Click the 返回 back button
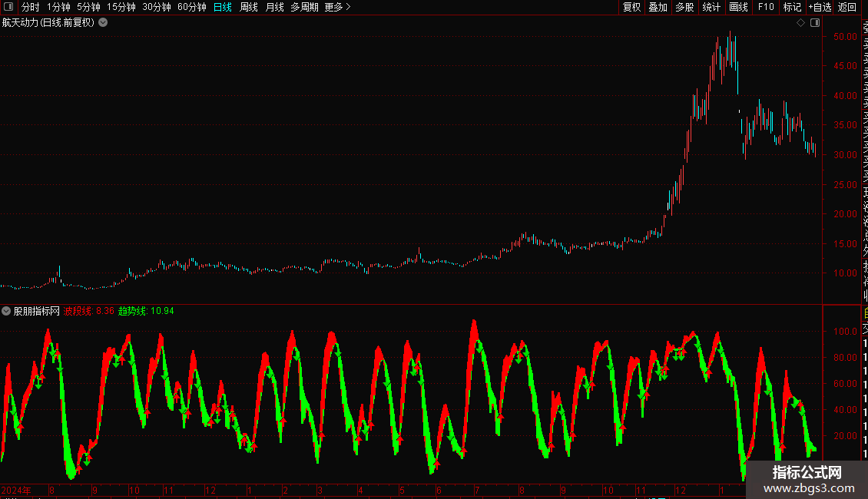Screen dimensions: 868x499 (847, 7)
